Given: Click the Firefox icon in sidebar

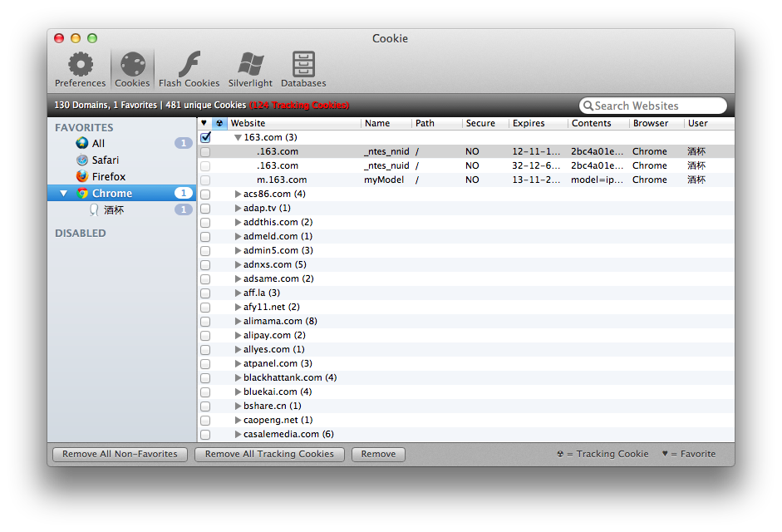Looking at the screenshot, I should pyautogui.click(x=81, y=177).
